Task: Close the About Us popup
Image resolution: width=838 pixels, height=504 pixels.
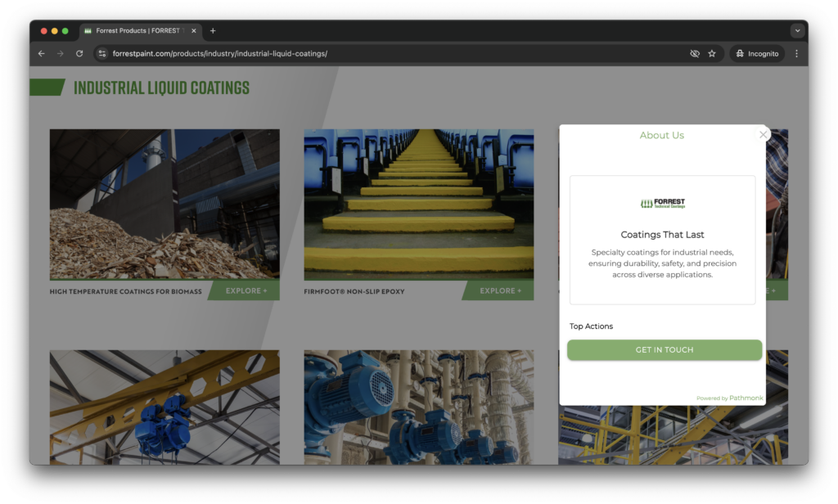Action: pos(764,135)
